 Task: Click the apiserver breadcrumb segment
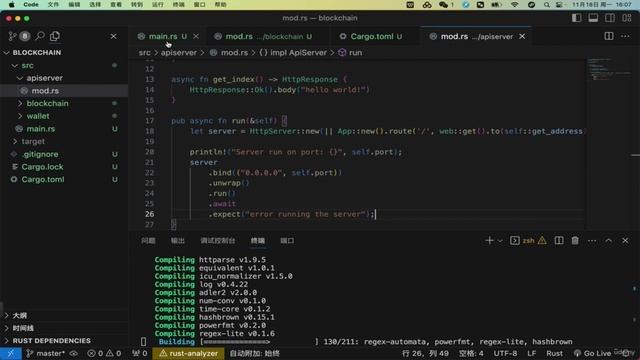[x=178, y=53]
